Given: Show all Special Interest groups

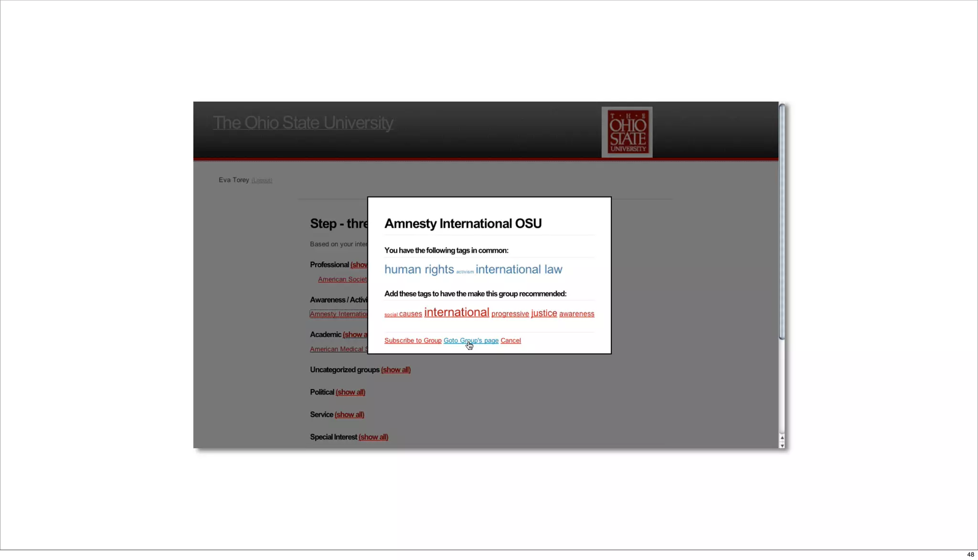Looking at the screenshot, I should 373,437.
